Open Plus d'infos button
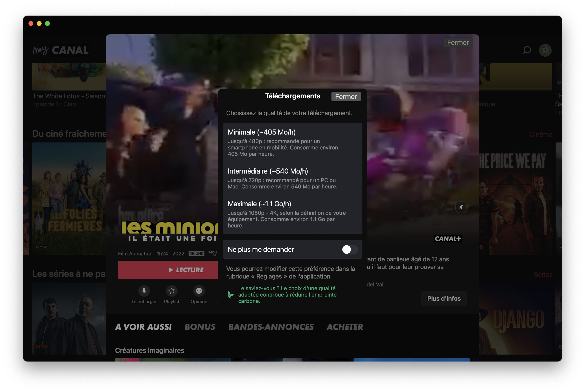Image resolution: width=585 pixels, height=392 pixels. (444, 299)
